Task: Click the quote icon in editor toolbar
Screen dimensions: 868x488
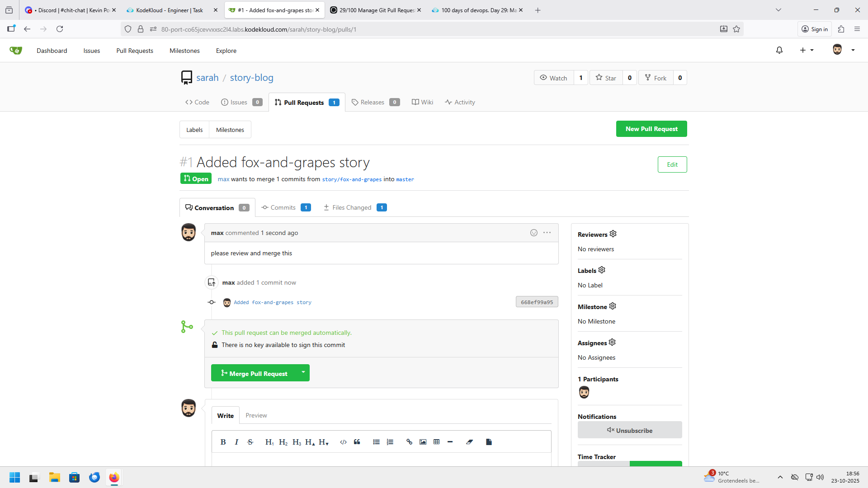Action: click(357, 442)
